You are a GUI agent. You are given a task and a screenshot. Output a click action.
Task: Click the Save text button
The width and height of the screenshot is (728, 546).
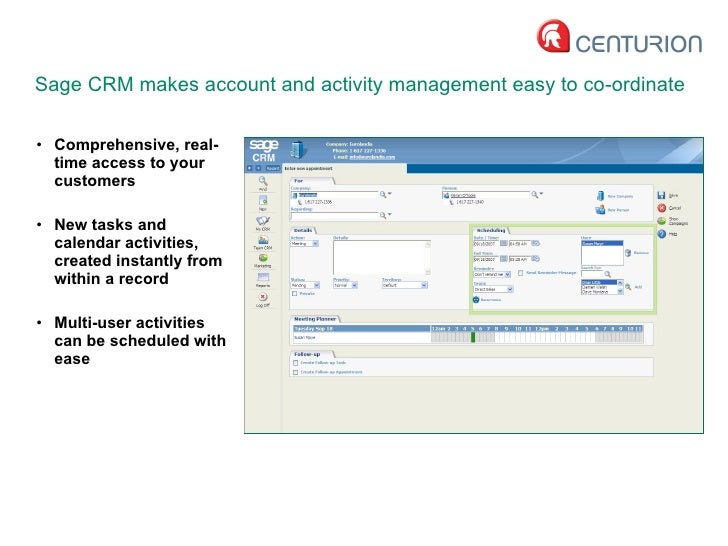[x=673, y=195]
